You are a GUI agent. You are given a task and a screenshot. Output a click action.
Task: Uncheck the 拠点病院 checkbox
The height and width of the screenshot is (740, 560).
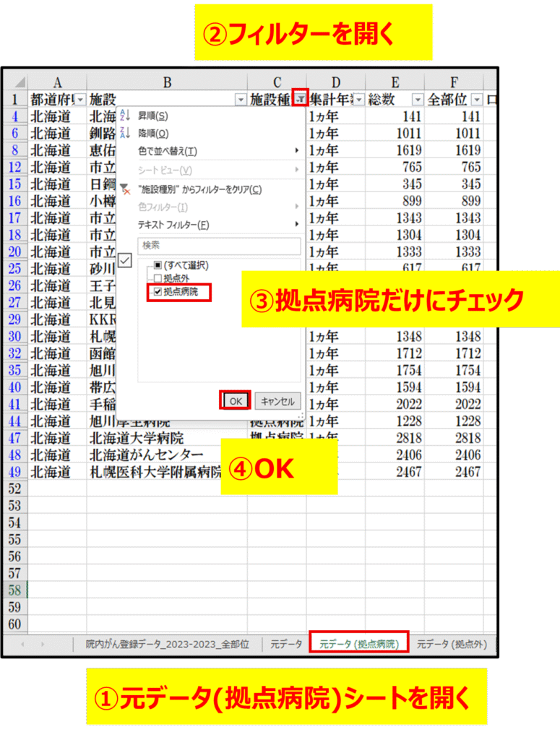point(158,292)
